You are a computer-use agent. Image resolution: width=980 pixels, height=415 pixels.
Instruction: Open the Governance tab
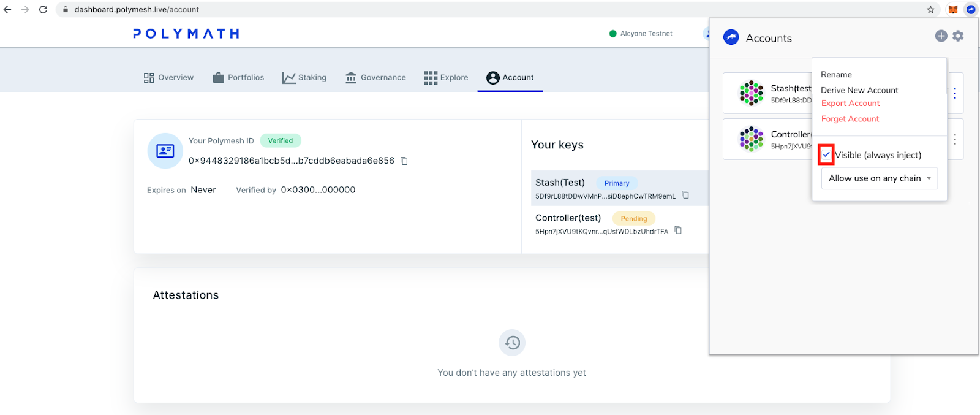[x=375, y=78]
